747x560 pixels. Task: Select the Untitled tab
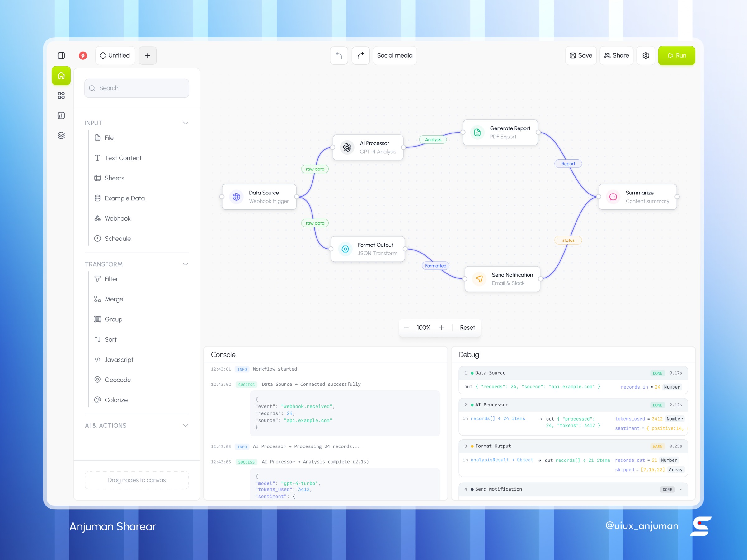[115, 55]
